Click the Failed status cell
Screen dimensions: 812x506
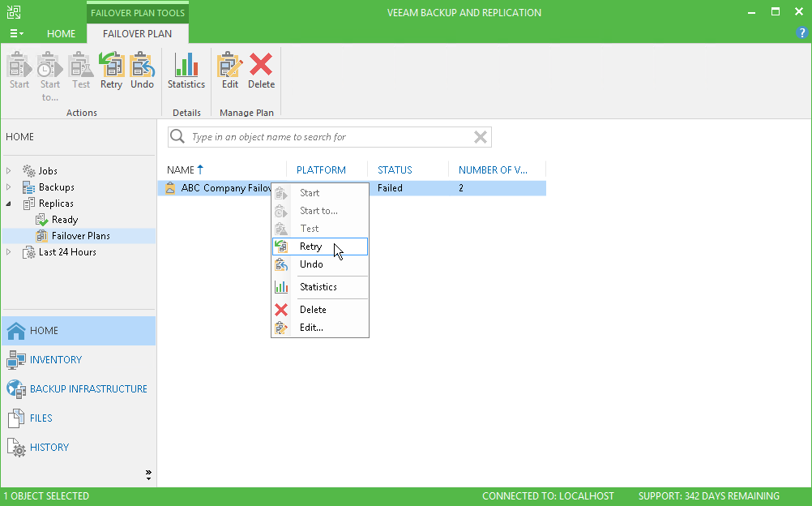[390, 188]
